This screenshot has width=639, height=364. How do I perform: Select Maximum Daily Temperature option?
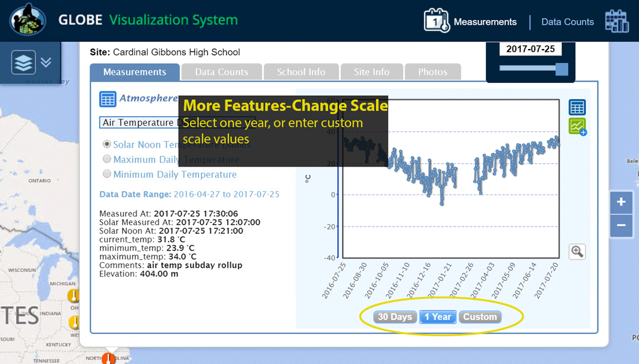[107, 159]
